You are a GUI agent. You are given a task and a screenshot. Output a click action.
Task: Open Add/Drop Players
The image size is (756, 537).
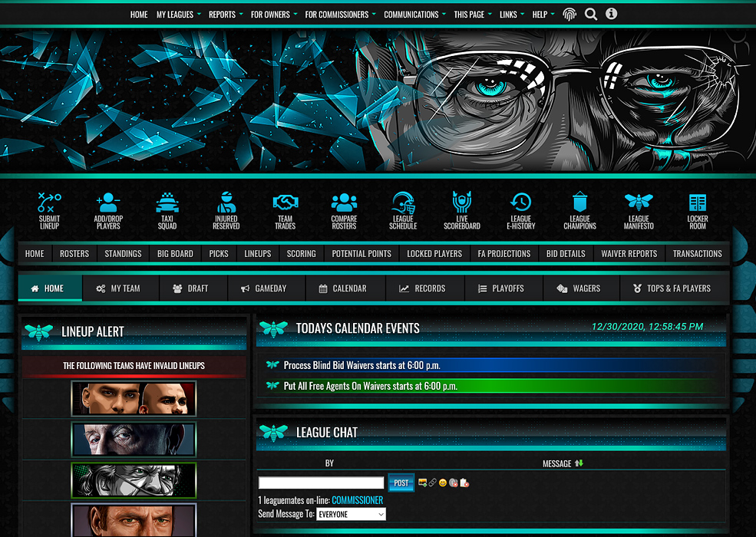(x=108, y=211)
